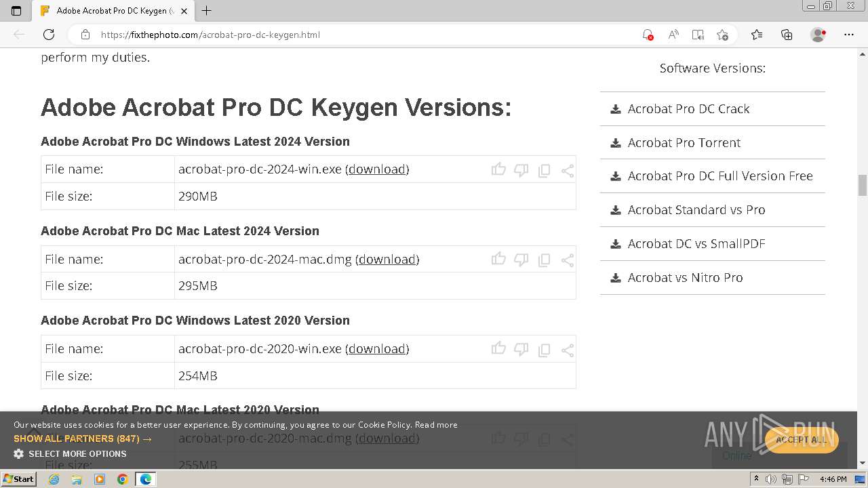
Task: Open the Edge profile avatar
Action: tap(818, 35)
